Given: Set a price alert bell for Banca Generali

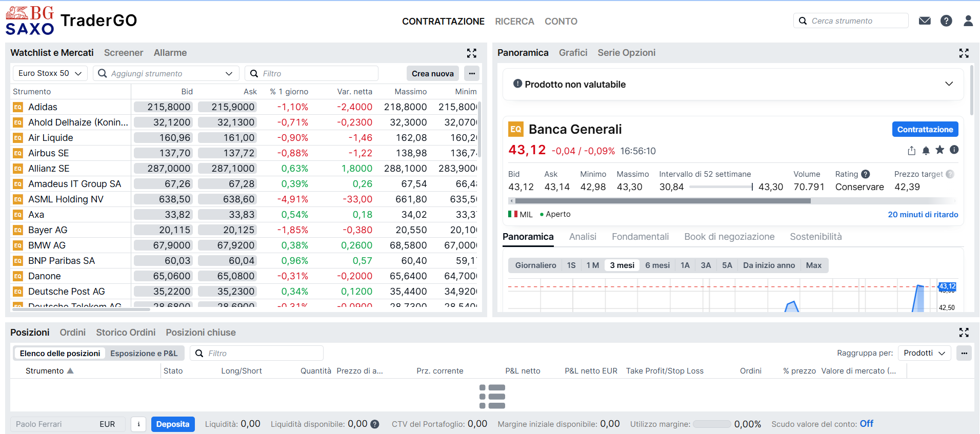Looking at the screenshot, I should (x=926, y=150).
